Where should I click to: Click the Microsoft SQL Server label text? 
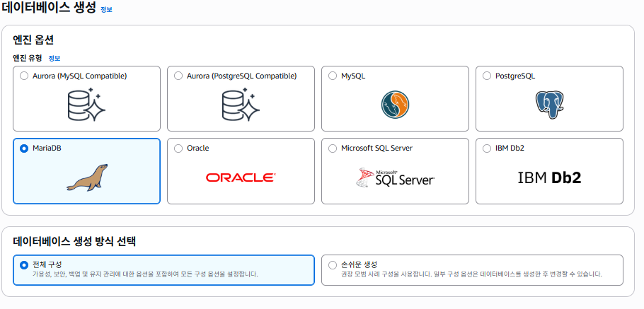coord(376,148)
